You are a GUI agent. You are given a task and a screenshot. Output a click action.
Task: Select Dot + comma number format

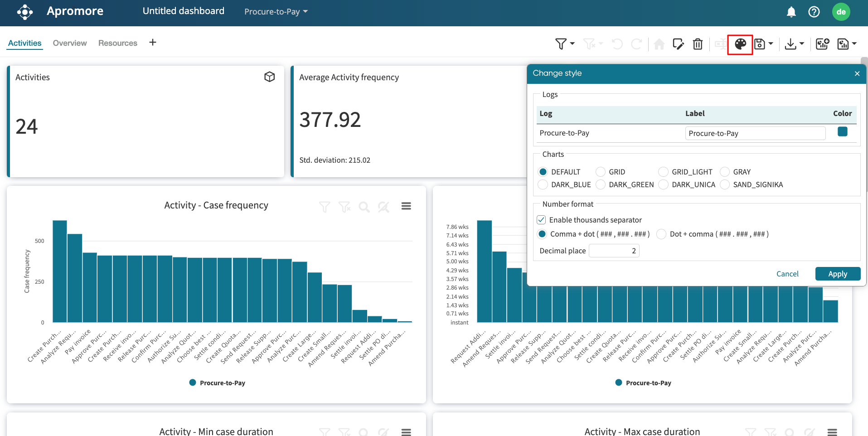click(661, 234)
